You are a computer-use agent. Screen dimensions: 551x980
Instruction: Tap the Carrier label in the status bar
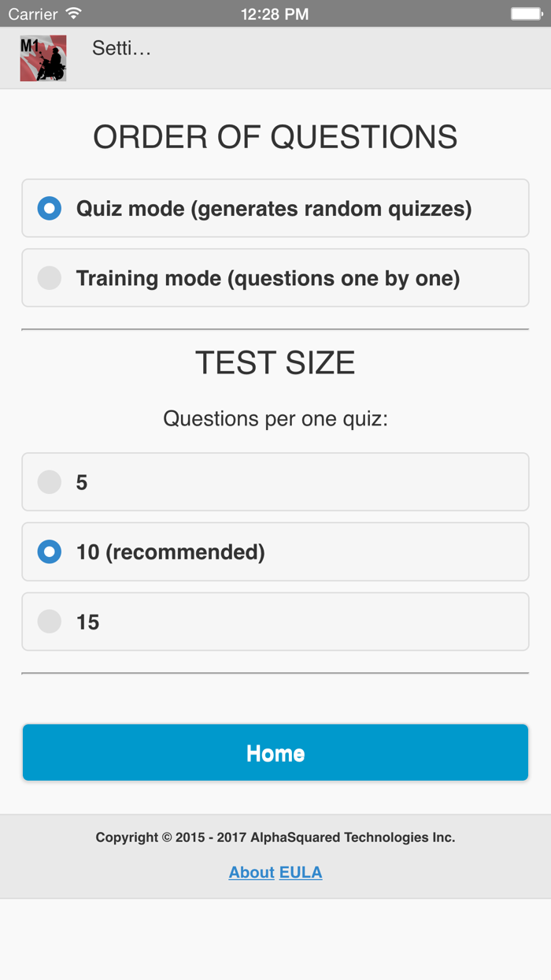tap(30, 13)
